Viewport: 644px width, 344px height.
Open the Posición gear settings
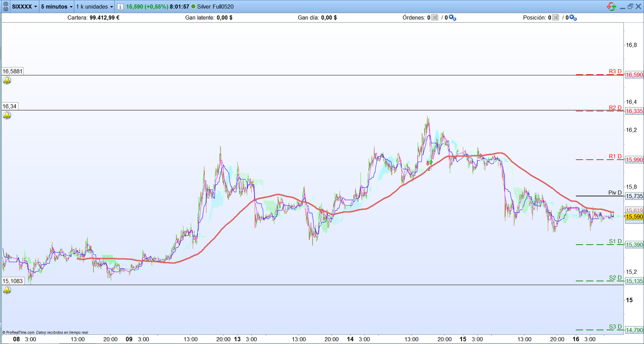[x=573, y=18]
